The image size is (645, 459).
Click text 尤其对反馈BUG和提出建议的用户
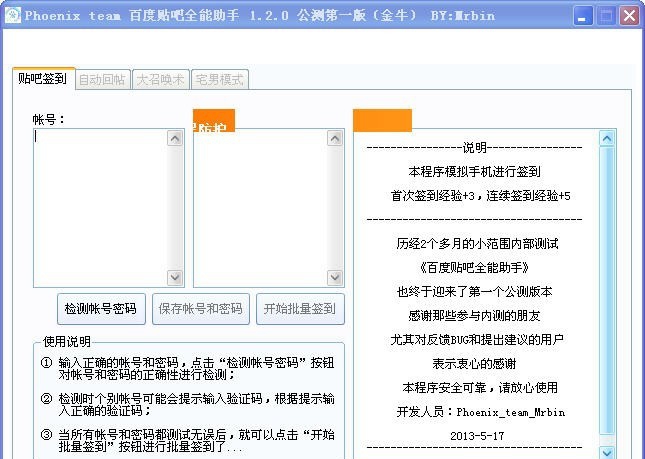point(477,339)
